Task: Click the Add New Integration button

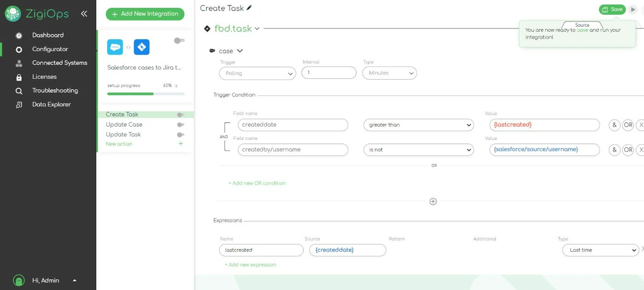Action: coord(145,14)
